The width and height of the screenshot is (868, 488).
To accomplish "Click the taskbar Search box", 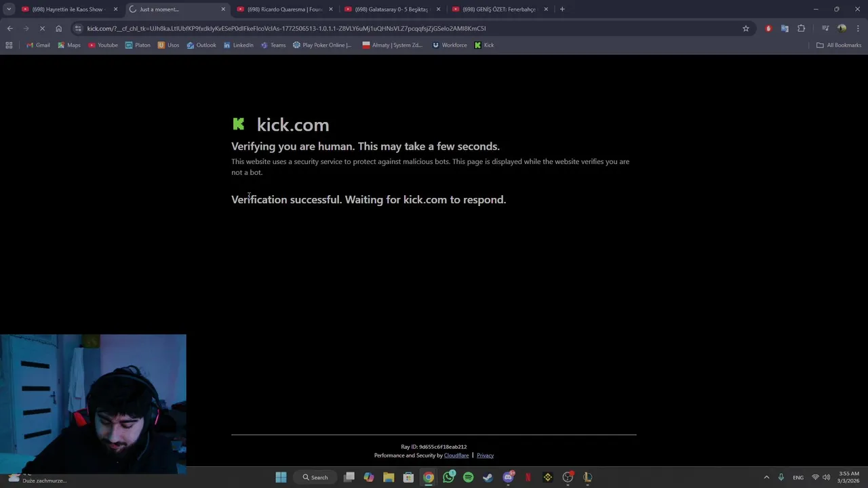I will 315,477.
